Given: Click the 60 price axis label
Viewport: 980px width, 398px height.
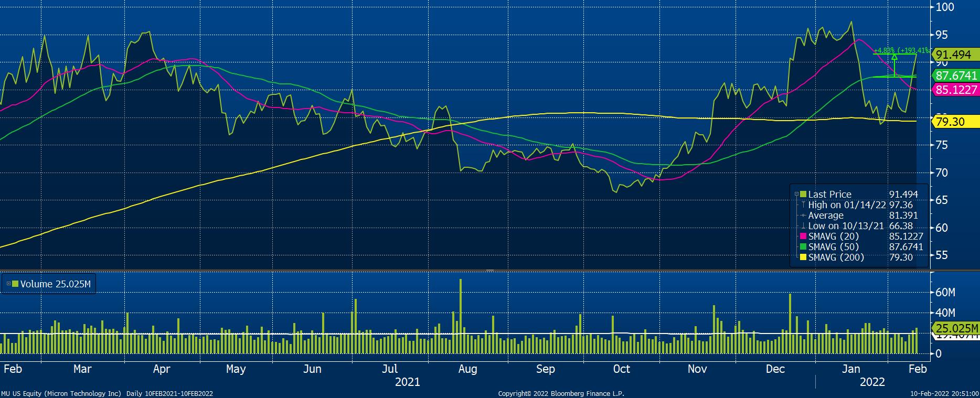Looking at the screenshot, I should coord(942,228).
